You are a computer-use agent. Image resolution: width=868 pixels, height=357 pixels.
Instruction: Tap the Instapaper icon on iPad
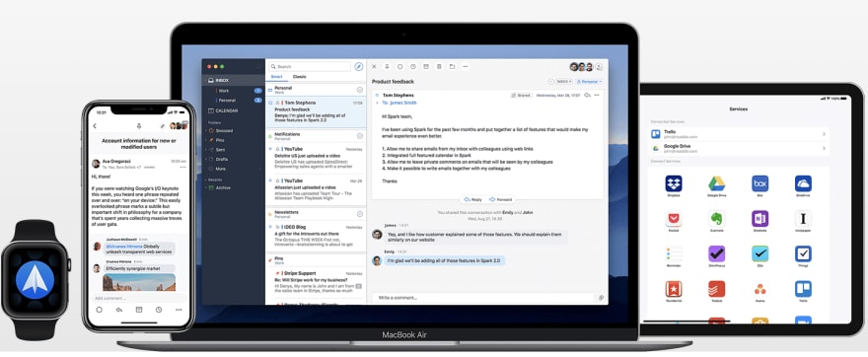click(803, 219)
